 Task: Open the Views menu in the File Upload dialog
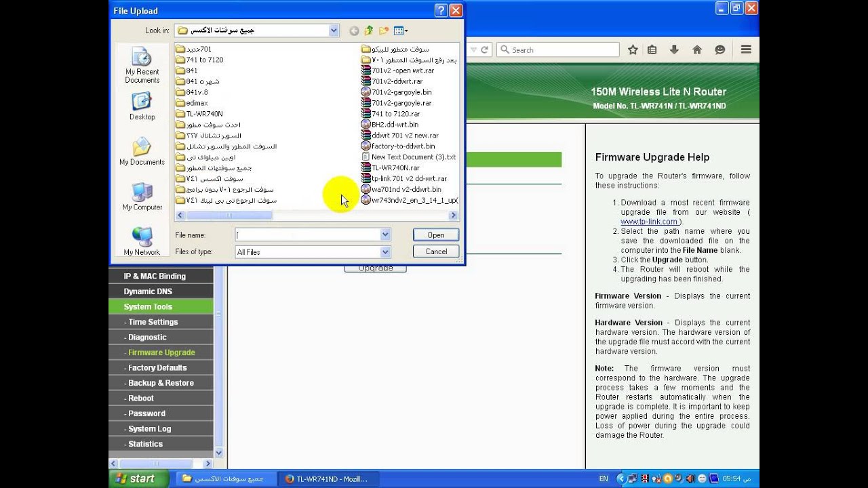pos(401,30)
